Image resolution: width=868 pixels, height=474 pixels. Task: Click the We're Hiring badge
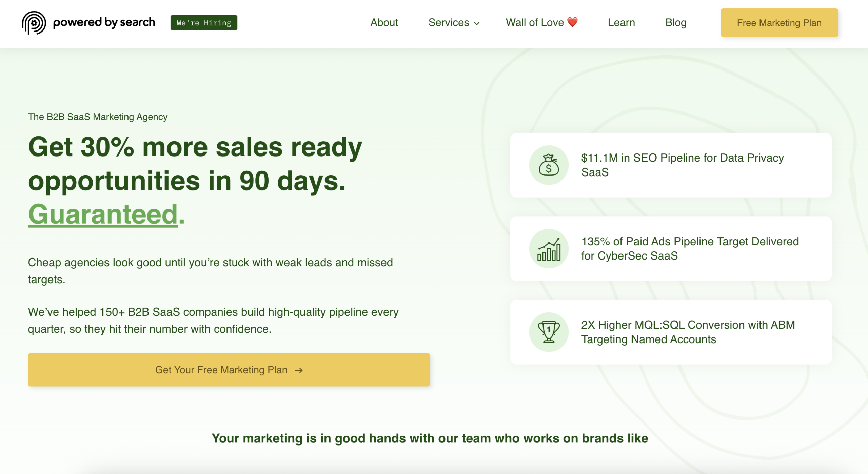[x=204, y=23]
